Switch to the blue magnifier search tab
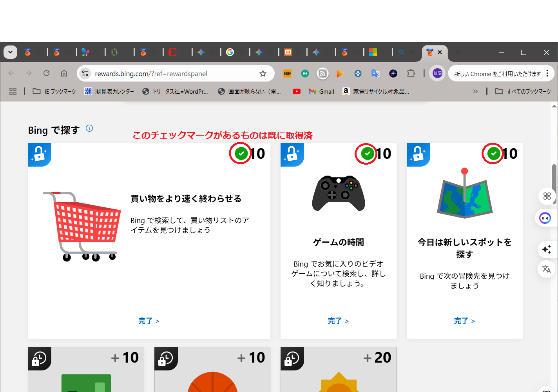 [402, 52]
